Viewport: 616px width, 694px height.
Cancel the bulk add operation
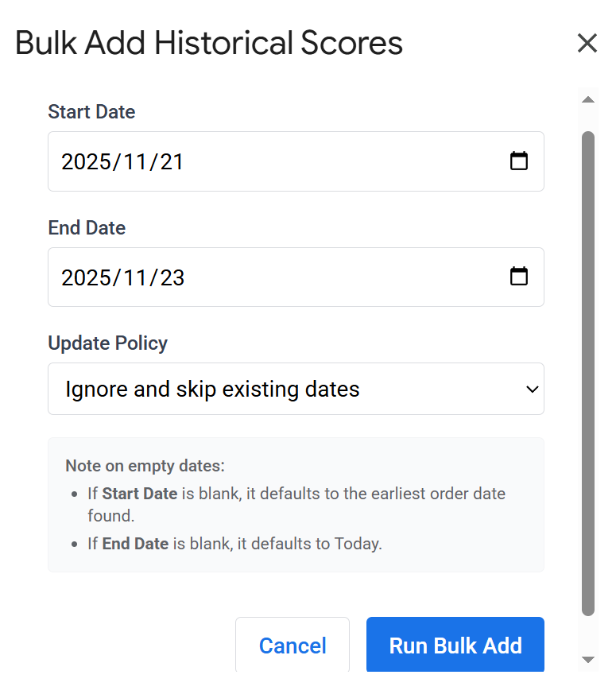coord(293,645)
